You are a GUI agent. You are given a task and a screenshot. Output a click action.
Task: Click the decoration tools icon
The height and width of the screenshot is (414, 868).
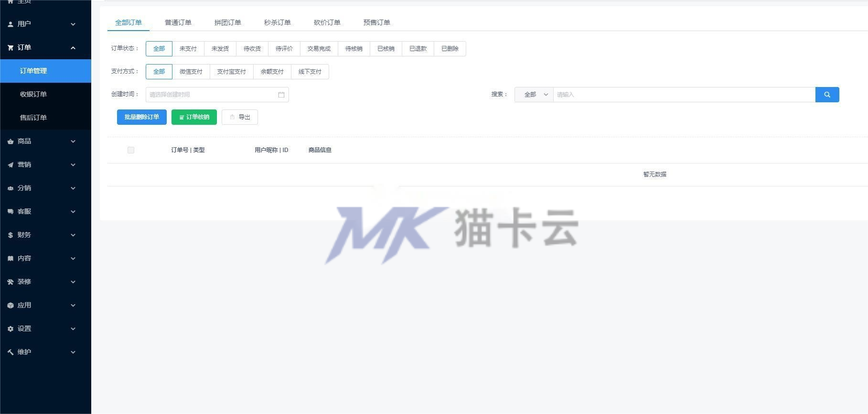point(11,282)
